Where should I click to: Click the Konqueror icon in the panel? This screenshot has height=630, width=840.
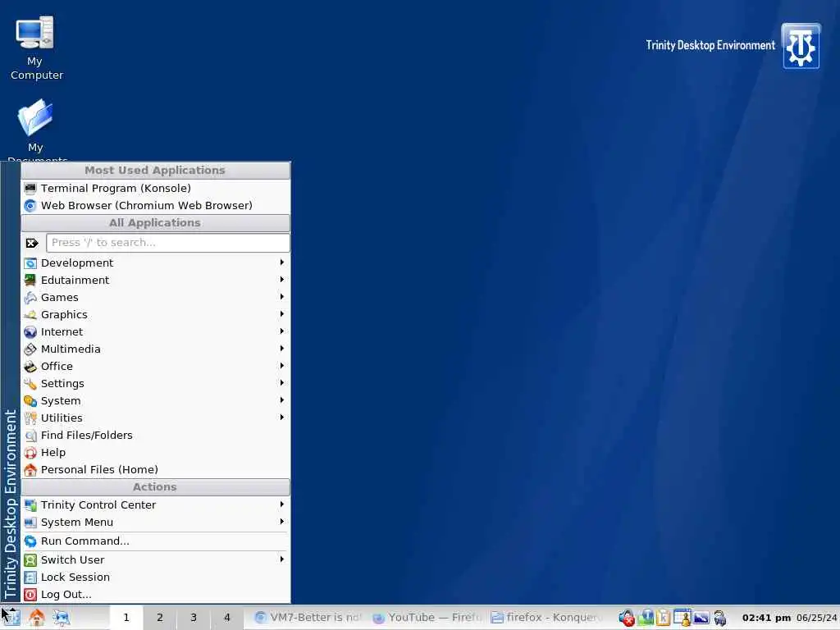tap(62, 618)
